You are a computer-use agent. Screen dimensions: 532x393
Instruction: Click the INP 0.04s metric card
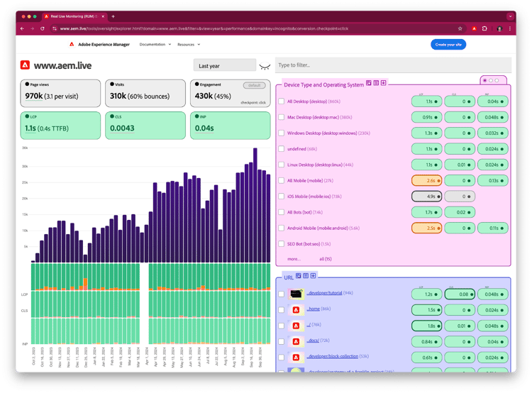point(231,126)
